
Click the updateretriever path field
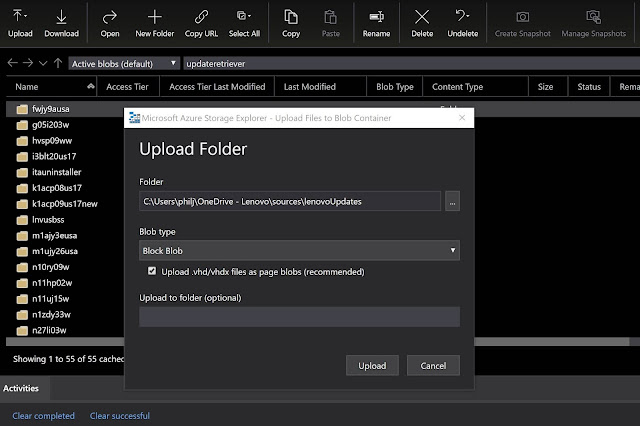411,63
